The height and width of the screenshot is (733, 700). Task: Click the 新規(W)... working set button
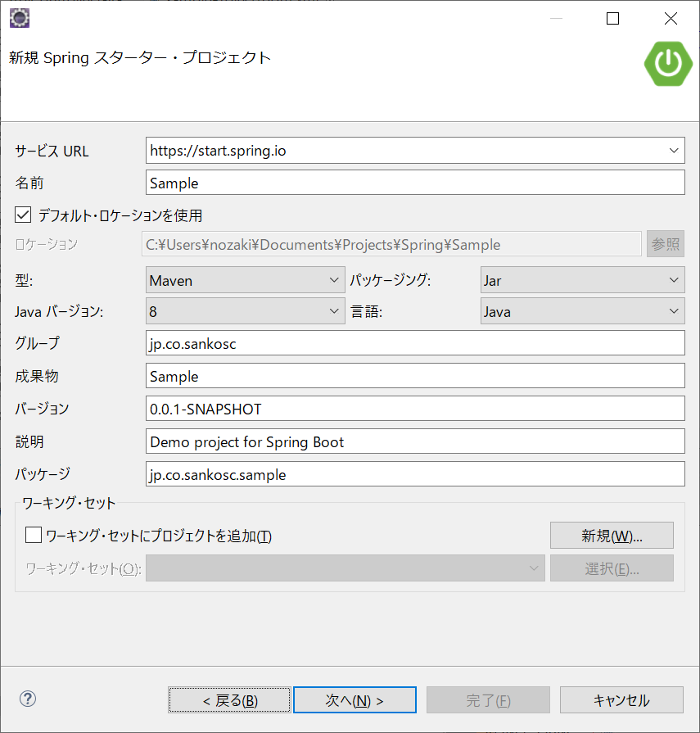pos(612,536)
